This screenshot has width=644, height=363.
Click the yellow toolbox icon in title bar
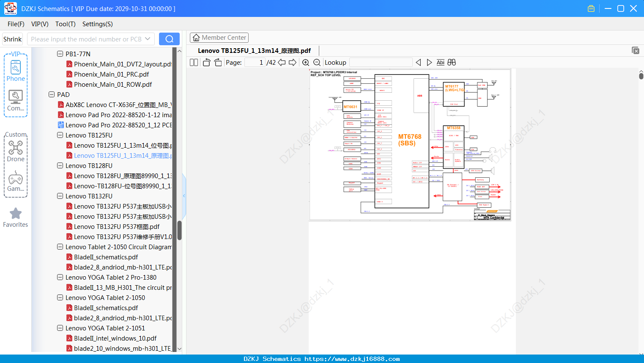pyautogui.click(x=591, y=8)
